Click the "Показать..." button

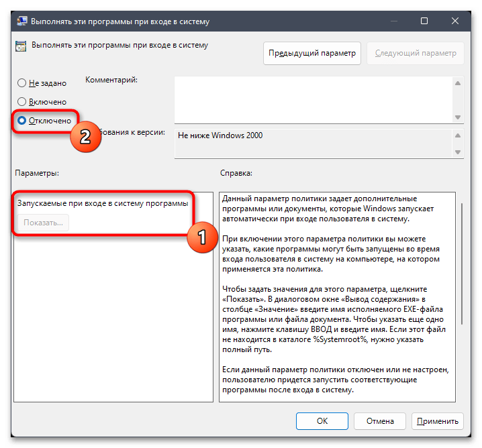44,223
